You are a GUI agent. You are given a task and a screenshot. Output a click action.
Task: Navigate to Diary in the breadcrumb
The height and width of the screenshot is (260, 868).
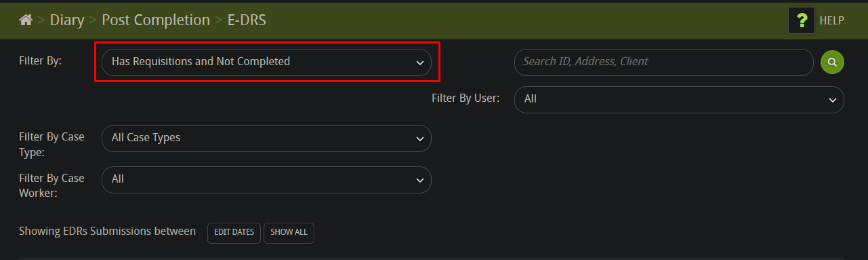67,20
